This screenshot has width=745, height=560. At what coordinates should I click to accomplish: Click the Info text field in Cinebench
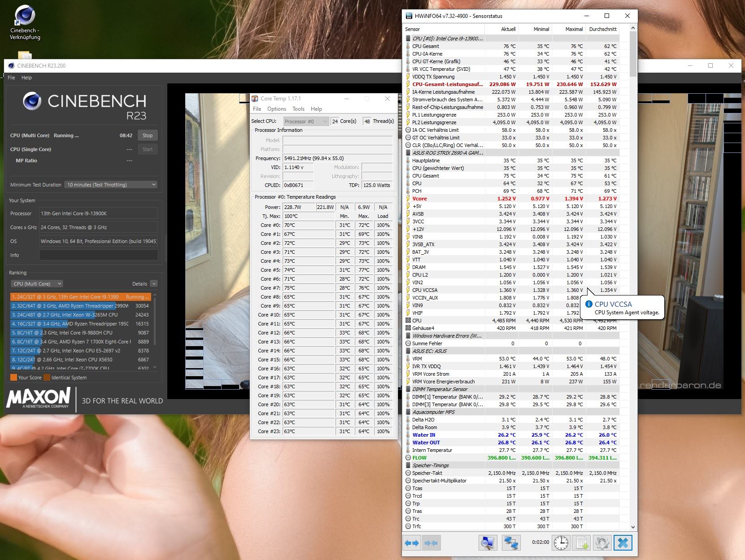pos(99,255)
